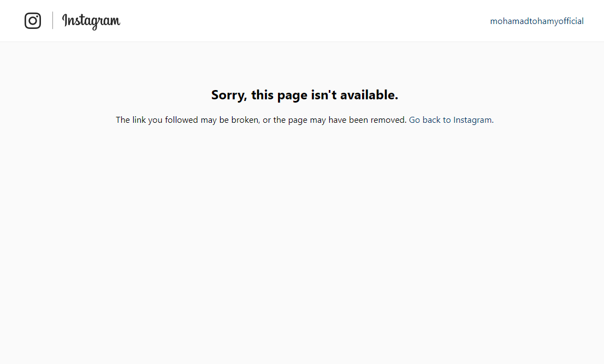Click the divider line beside camera icon
The height and width of the screenshot is (364, 604).
tap(53, 20)
